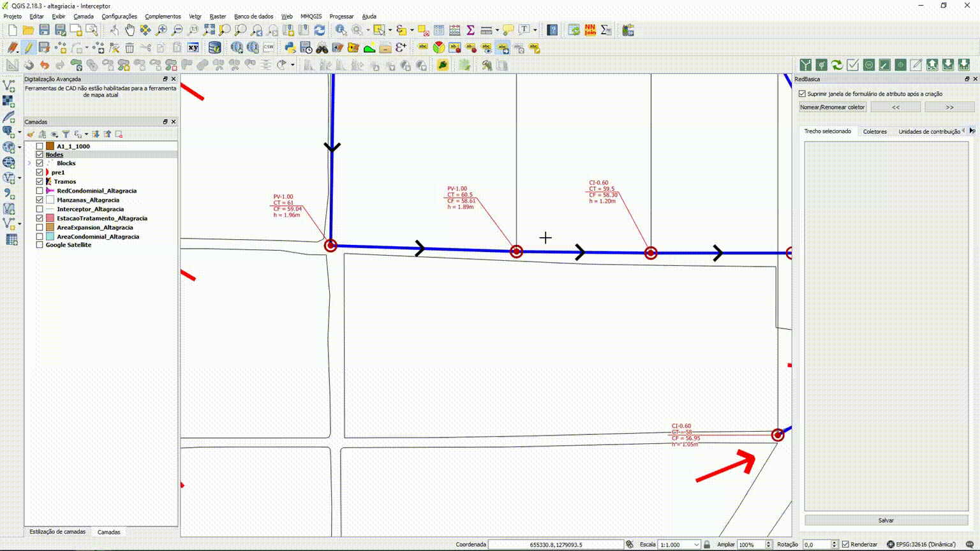The image size is (980, 551).
Task: Open the Attribute Table icon
Action: click(x=438, y=30)
